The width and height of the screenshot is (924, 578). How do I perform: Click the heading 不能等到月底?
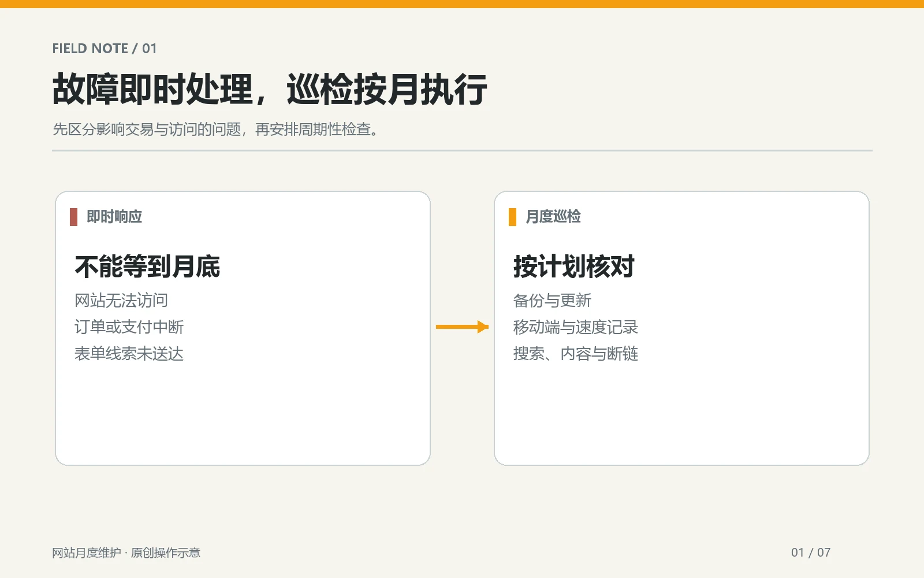click(x=148, y=266)
